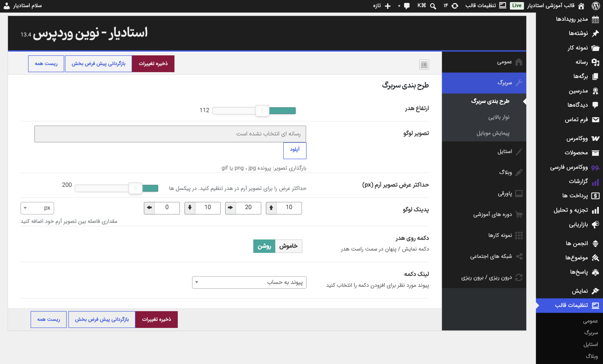Open the وبلاگ pencil section
The width and height of the screenshot is (603, 364).
[484, 172]
